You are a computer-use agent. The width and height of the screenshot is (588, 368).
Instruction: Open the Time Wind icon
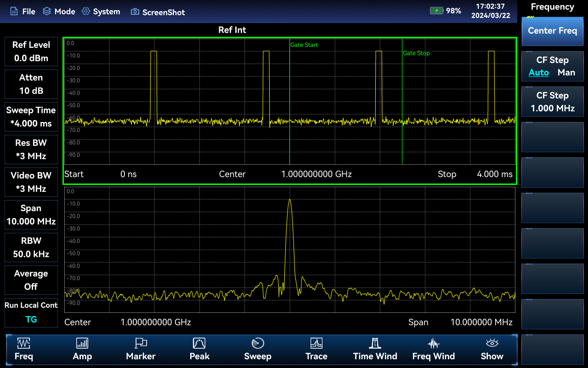tap(375, 343)
